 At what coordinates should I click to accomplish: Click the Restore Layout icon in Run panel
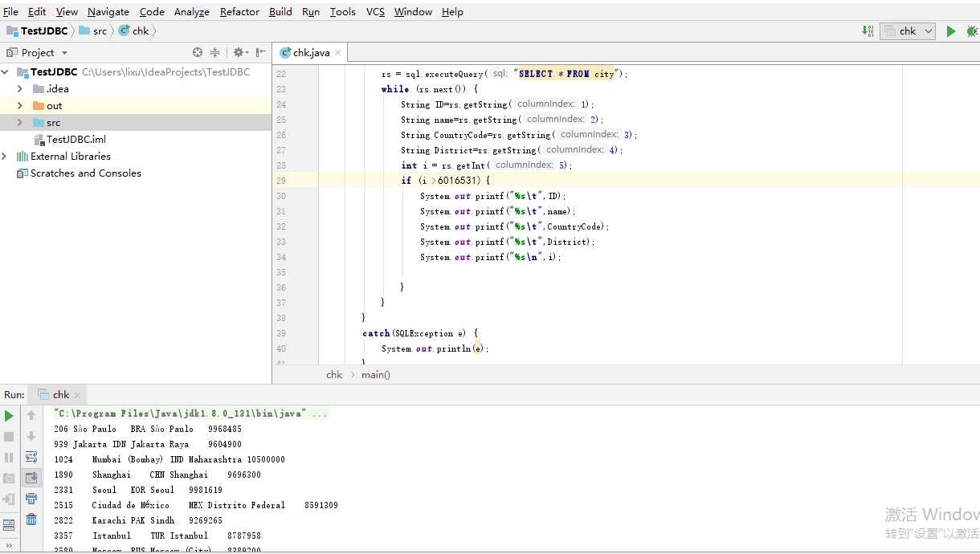[9, 526]
